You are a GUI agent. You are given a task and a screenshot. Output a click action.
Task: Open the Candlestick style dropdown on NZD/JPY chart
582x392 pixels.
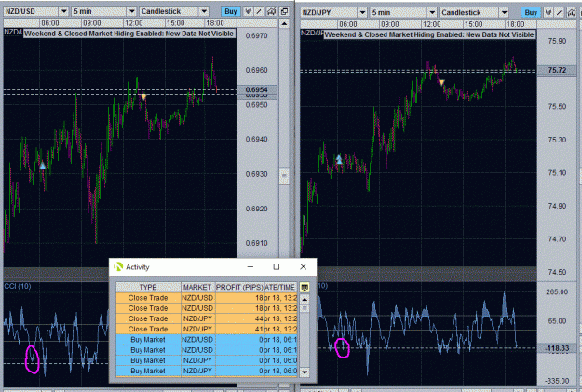[x=474, y=13]
